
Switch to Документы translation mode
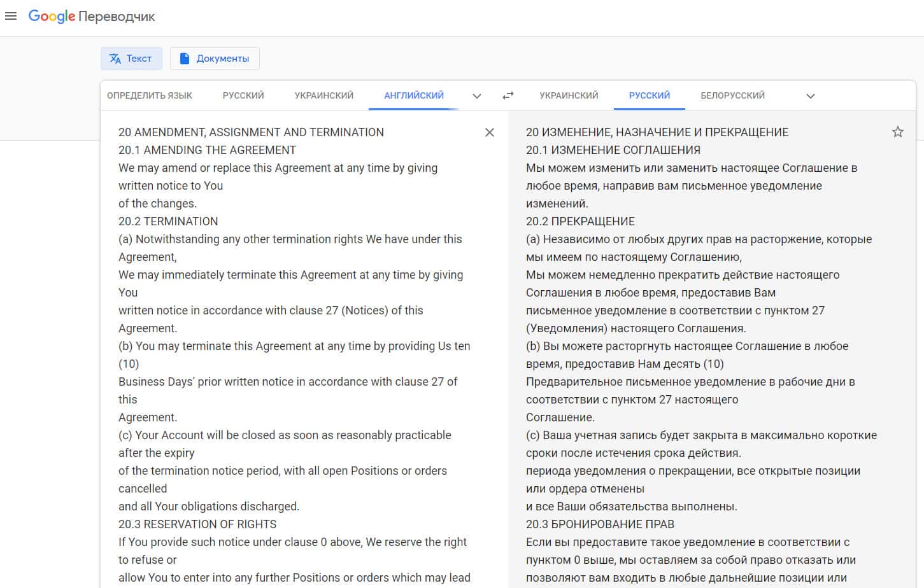(215, 59)
